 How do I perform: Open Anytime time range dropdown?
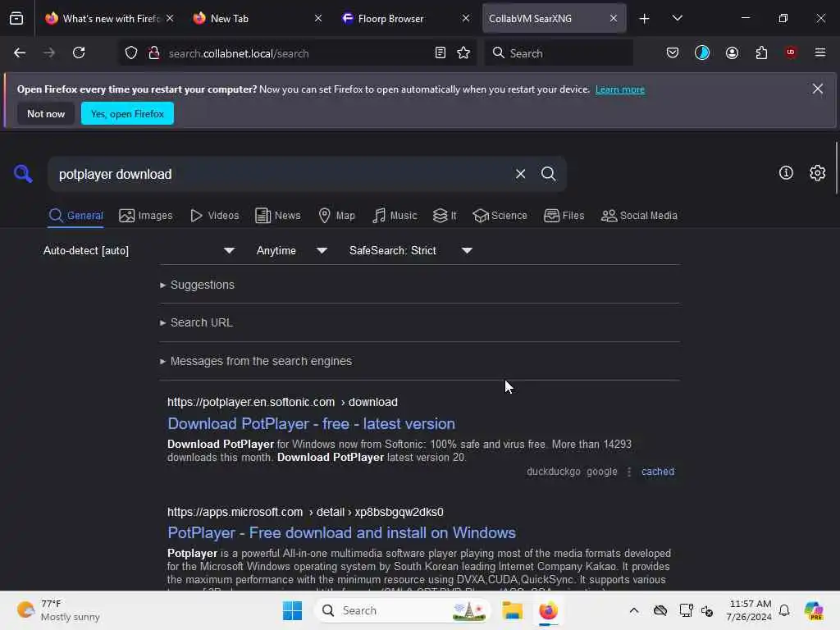(291, 251)
